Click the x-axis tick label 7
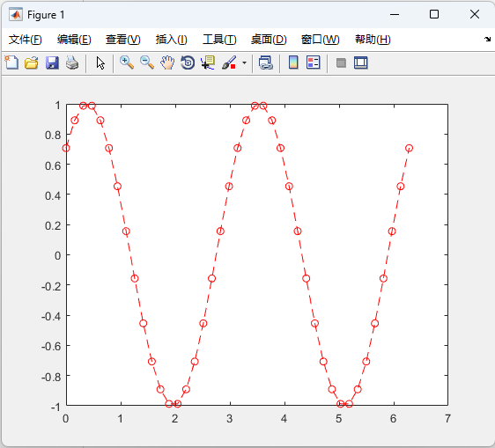This screenshot has height=448, width=495. (x=447, y=419)
